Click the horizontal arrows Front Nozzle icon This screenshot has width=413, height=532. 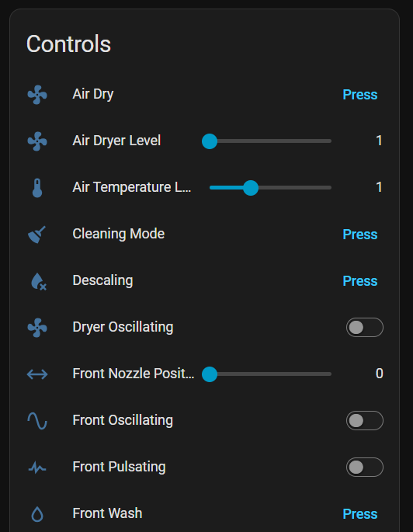click(37, 374)
